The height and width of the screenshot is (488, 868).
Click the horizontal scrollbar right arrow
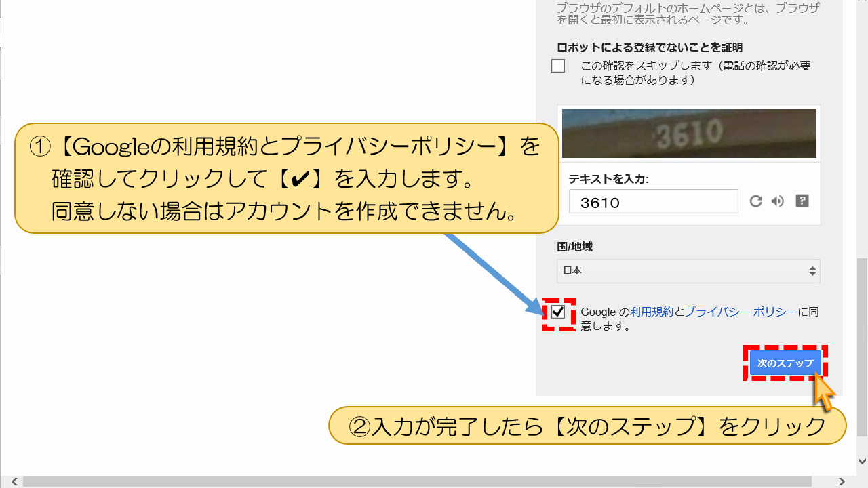tap(842, 482)
